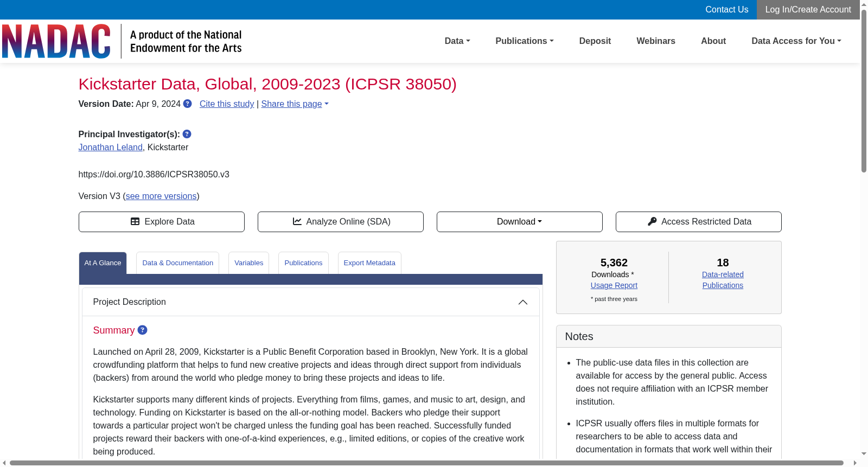Image resolution: width=868 pixels, height=467 pixels.
Task: Click the NADAC logo
Action: 56,41
